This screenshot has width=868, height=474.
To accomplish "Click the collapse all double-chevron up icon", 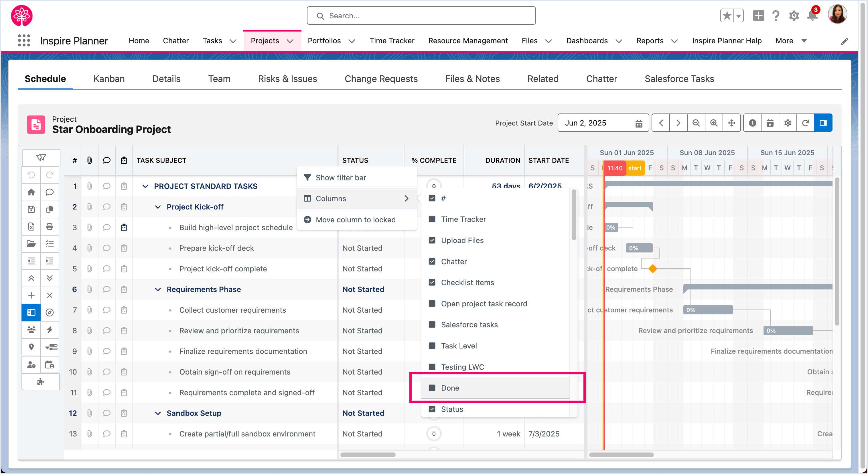I will click(31, 278).
